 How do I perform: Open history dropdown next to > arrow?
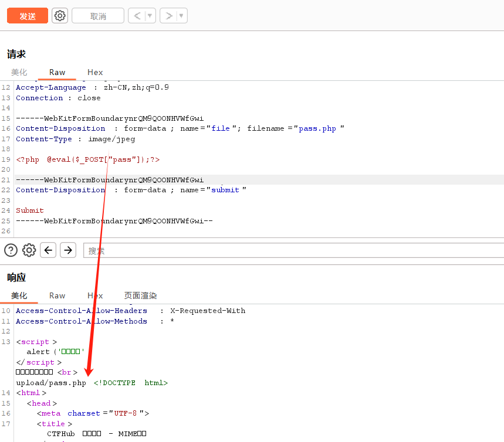tap(181, 16)
